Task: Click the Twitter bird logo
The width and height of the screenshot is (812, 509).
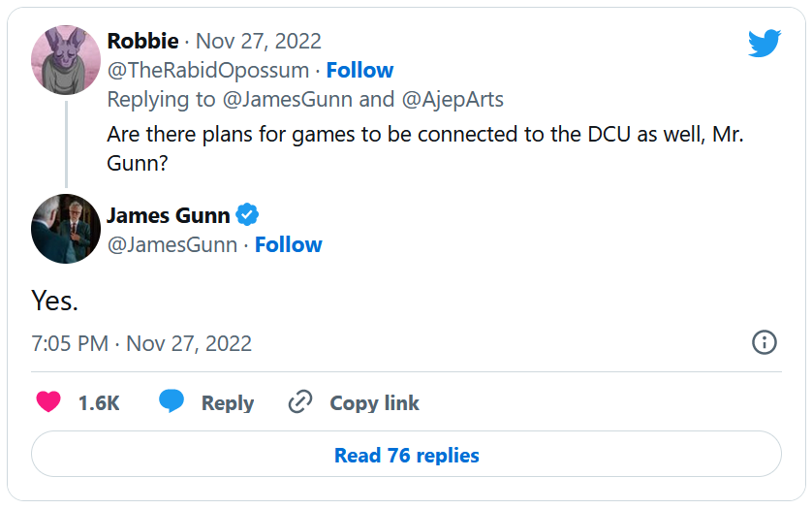Action: coord(764,43)
